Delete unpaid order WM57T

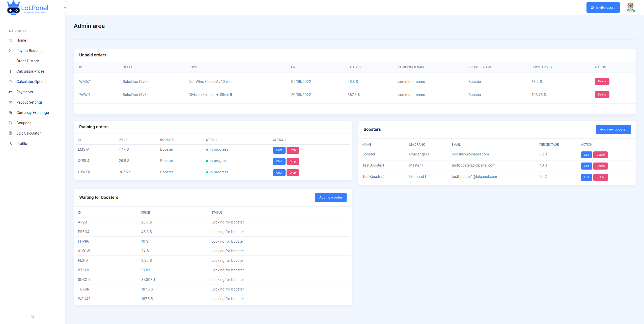[602, 82]
